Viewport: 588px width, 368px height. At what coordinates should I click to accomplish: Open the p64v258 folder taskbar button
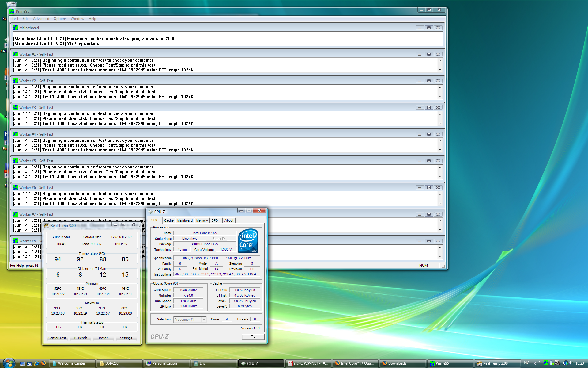pyautogui.click(x=120, y=363)
